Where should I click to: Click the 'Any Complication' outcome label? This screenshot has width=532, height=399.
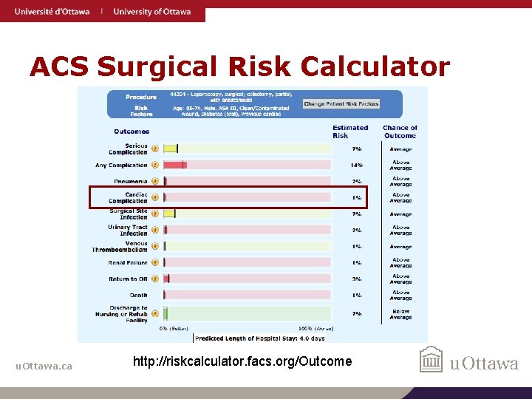(121, 166)
